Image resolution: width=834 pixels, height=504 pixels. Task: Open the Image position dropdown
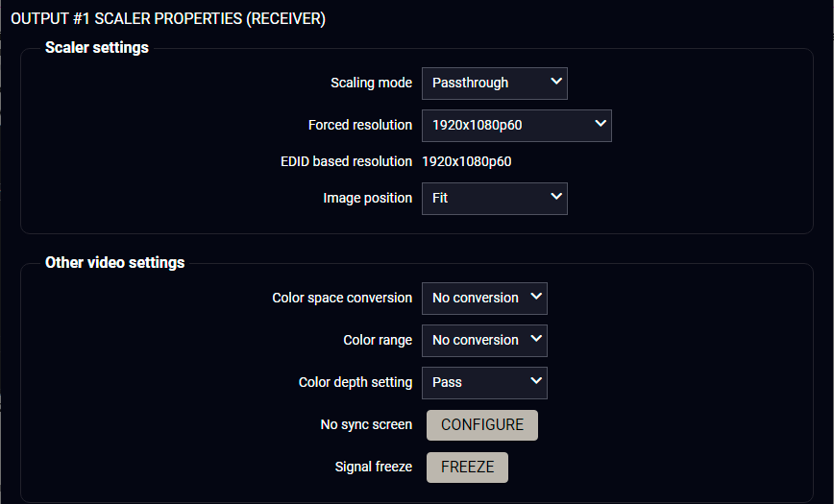(x=494, y=199)
